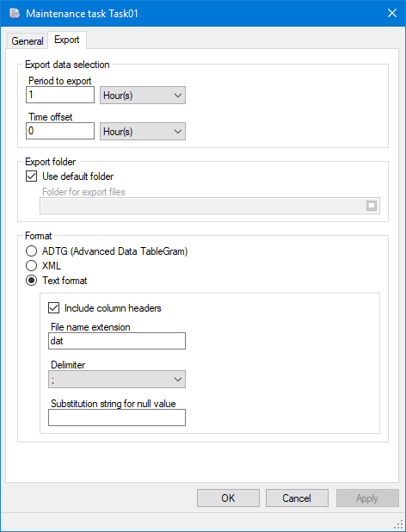Switch to the General tab
This screenshot has width=406, height=532.
pos(28,41)
